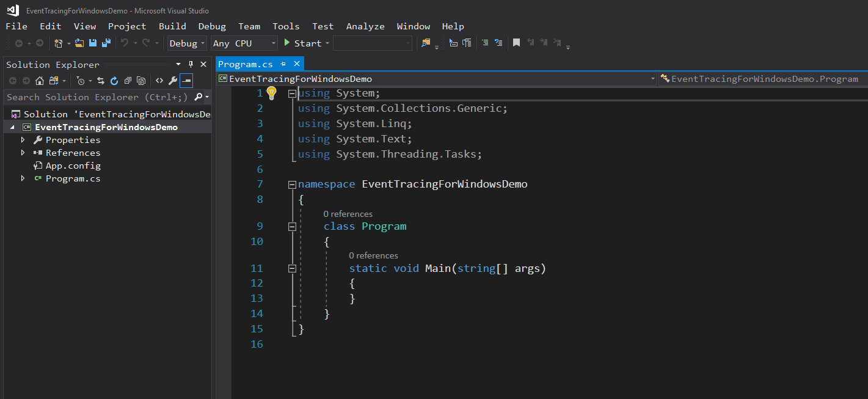Screen dimensions: 868x399
Task: Expand the Program.cs tree node
Action: tap(23, 178)
